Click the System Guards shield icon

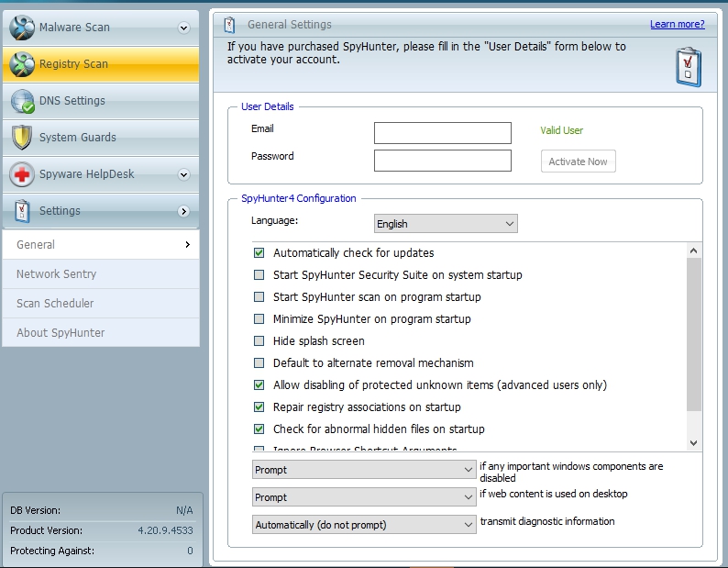click(22, 138)
